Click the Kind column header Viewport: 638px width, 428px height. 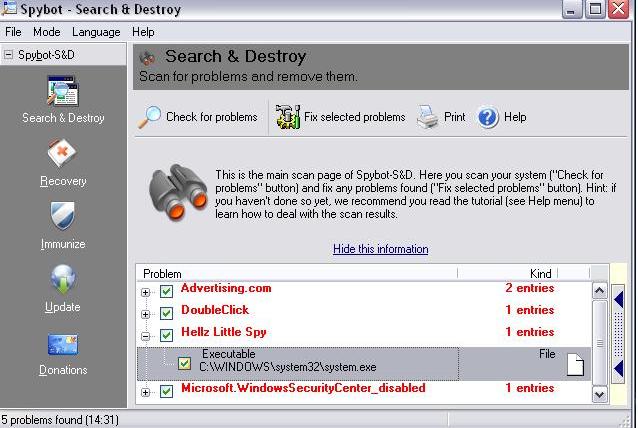[x=507, y=273]
